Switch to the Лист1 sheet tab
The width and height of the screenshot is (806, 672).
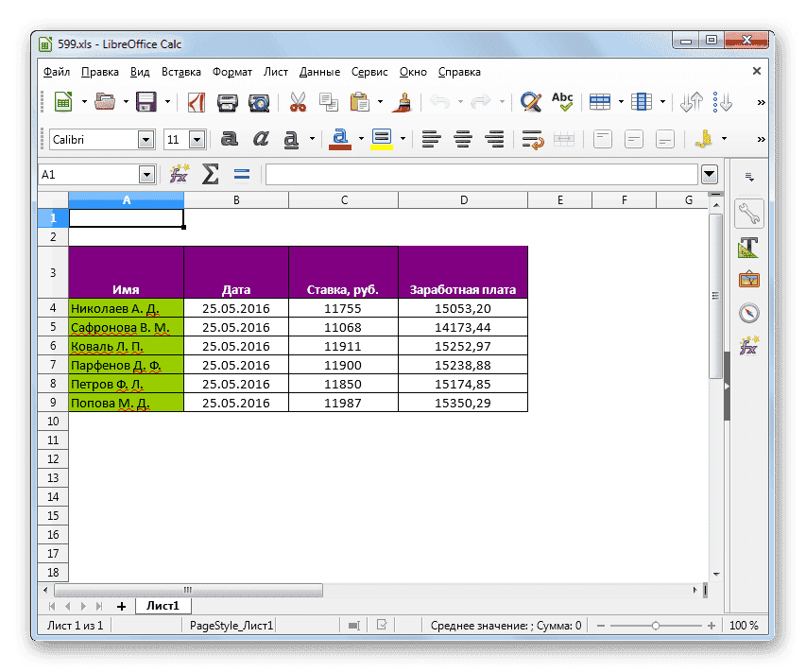click(163, 605)
